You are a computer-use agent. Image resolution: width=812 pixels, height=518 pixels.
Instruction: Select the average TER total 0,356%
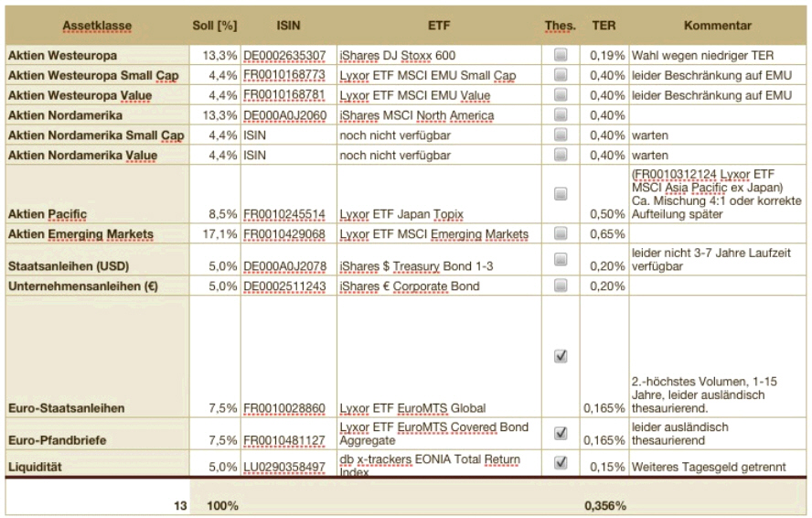[x=604, y=505]
